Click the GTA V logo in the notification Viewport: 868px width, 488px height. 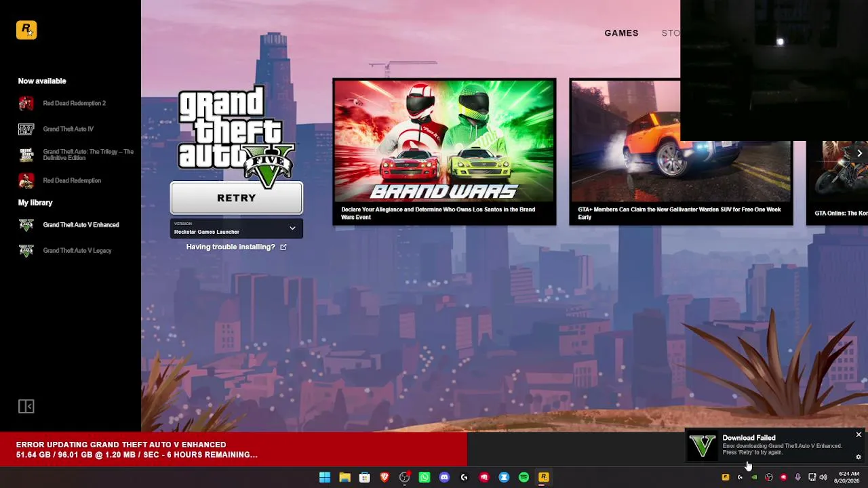point(703,445)
